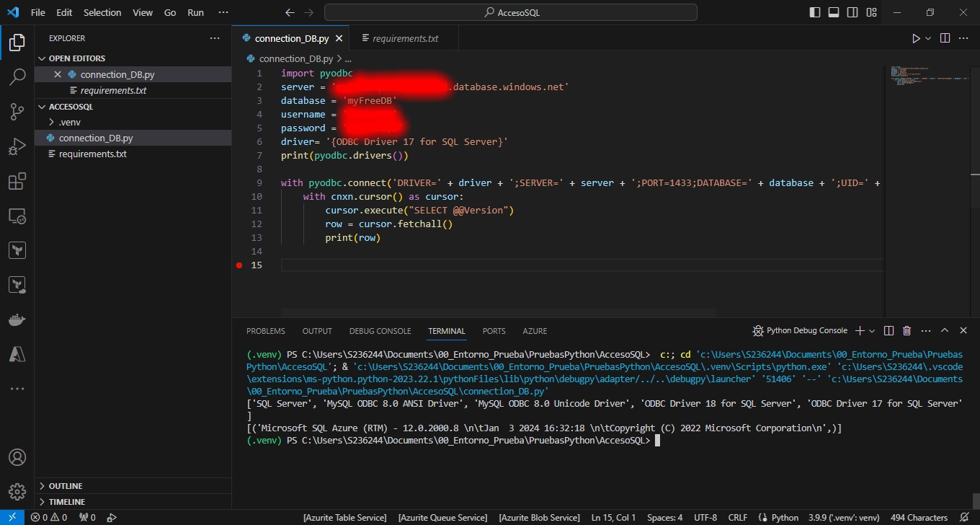Open Source Control view
Screen dimensions: 980x525
tap(17, 112)
